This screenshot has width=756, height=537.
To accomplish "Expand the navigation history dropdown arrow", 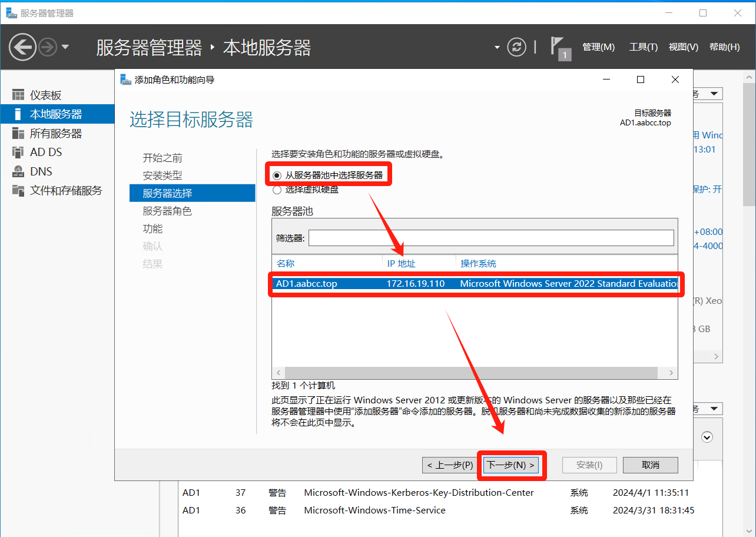I will coord(65,47).
